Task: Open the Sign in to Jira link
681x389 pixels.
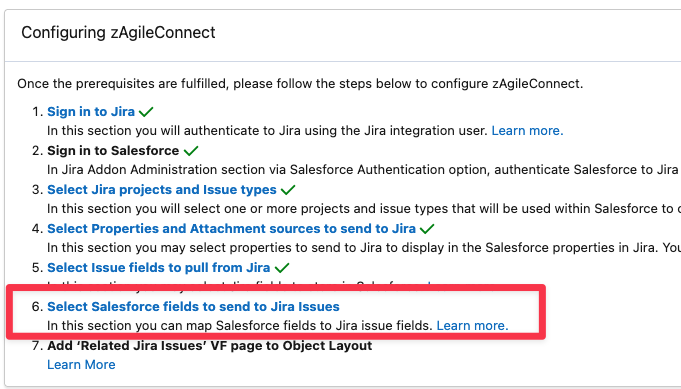Action: 91,112
